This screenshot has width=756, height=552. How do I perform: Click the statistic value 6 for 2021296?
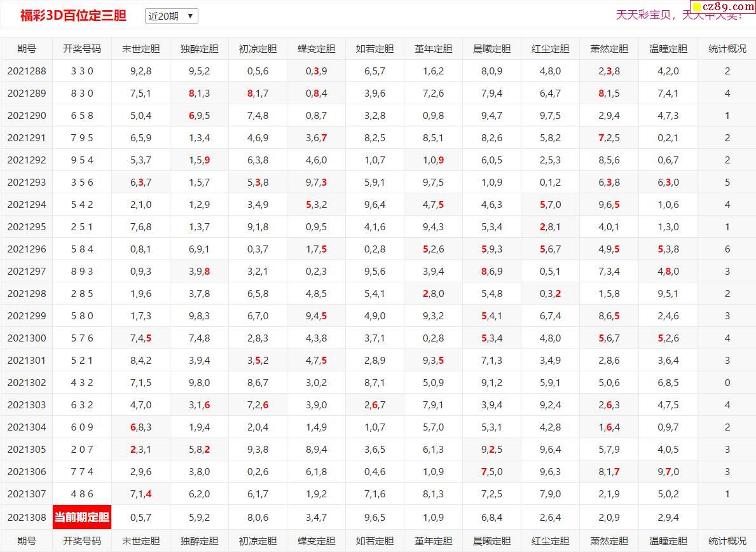click(x=727, y=249)
